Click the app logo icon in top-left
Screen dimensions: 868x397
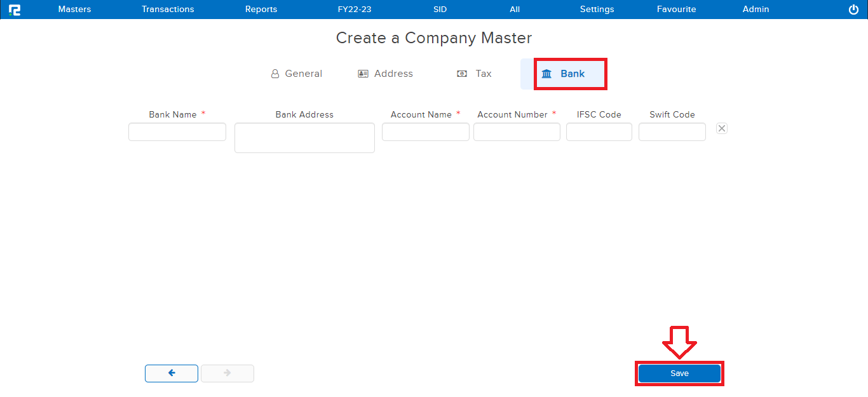pyautogui.click(x=15, y=10)
